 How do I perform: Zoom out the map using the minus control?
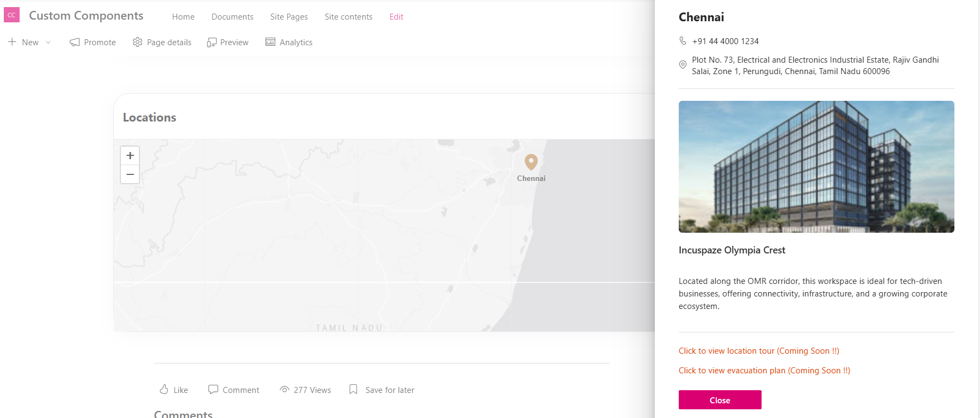tap(130, 174)
